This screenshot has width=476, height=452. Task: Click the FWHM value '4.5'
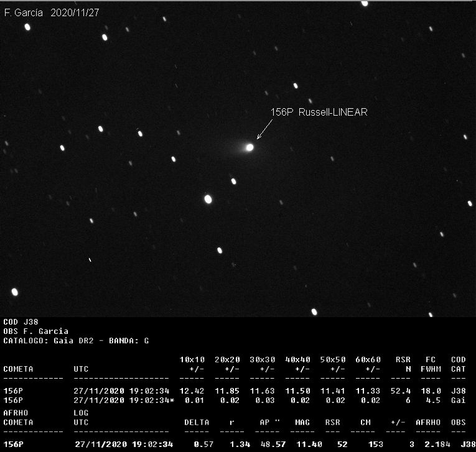433,400
